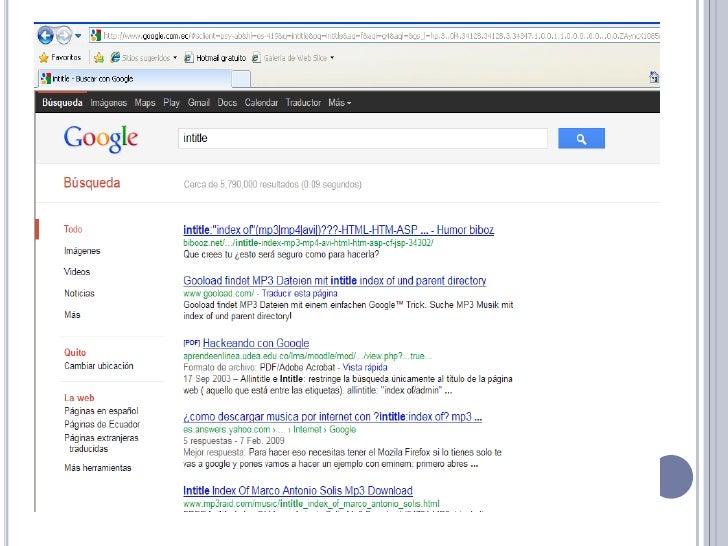The width and height of the screenshot is (728, 546).
Task: Open the Favoritos star button
Action: pyautogui.click(x=60, y=58)
